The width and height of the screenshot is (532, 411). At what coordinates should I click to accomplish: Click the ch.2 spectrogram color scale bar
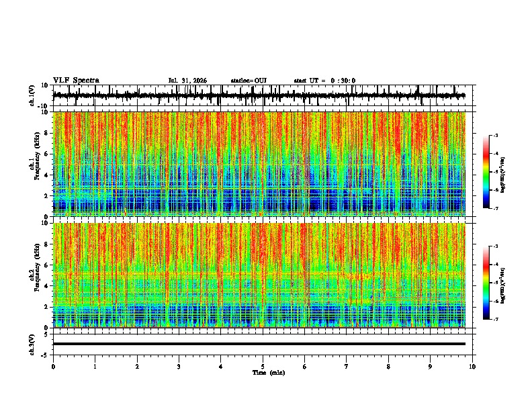pos(486,283)
